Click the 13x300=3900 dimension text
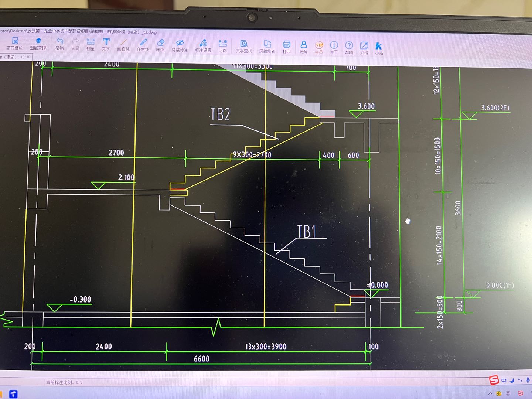This screenshot has height=399, width=532. 266,347
